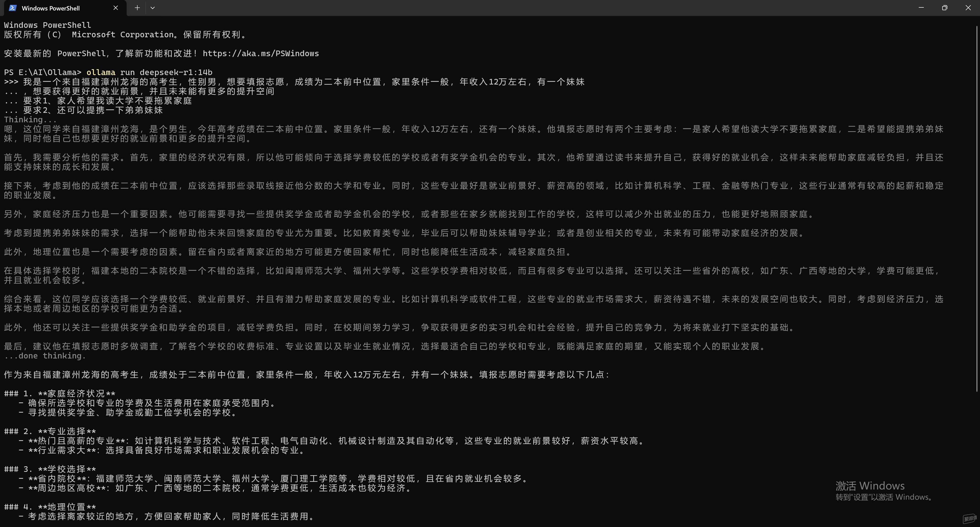Click the 'Windows PowerShell' header line in the terminal
Screen dimensions: 980x527
(47, 25)
